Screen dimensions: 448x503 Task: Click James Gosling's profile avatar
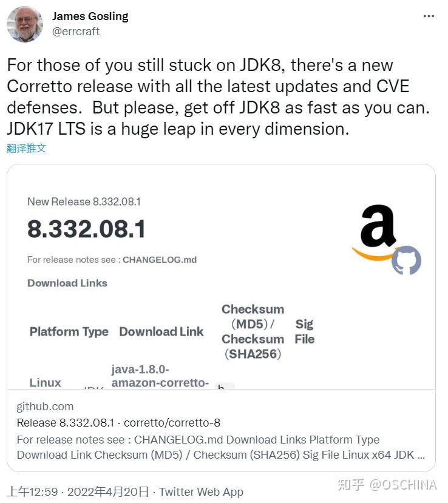(x=24, y=24)
